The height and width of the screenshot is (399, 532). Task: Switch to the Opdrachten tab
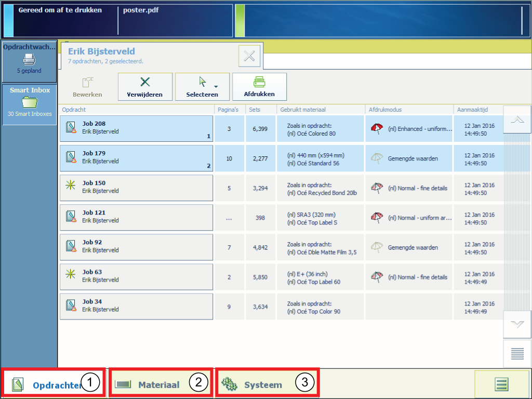click(x=54, y=383)
